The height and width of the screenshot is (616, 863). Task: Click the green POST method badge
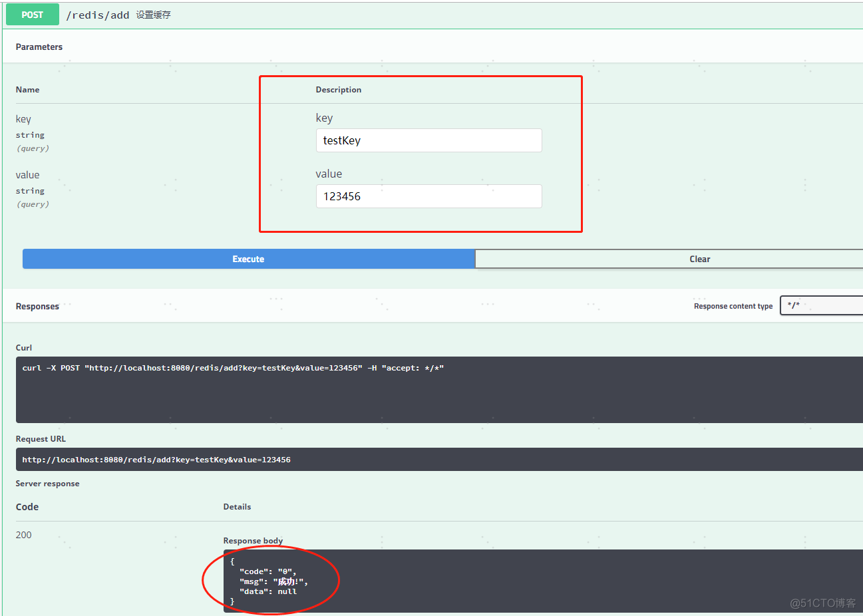[33, 15]
